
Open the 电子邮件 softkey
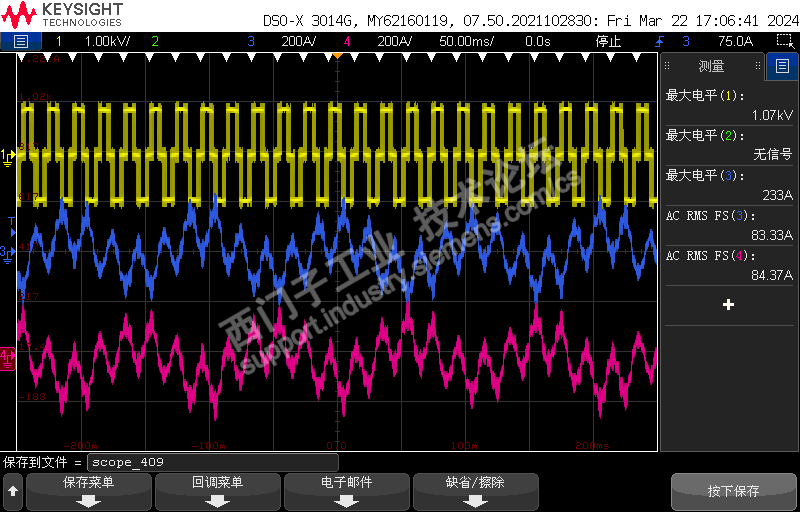click(x=347, y=491)
